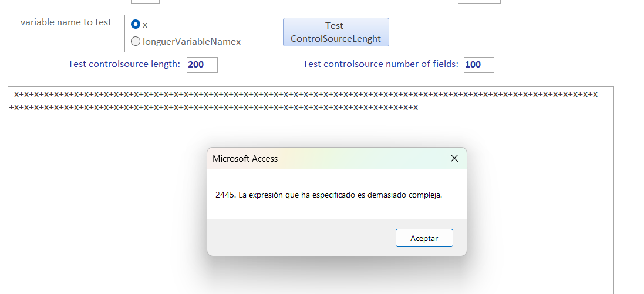Click the "variable name to test" label
This screenshot has width=644, height=294.
(x=66, y=22)
